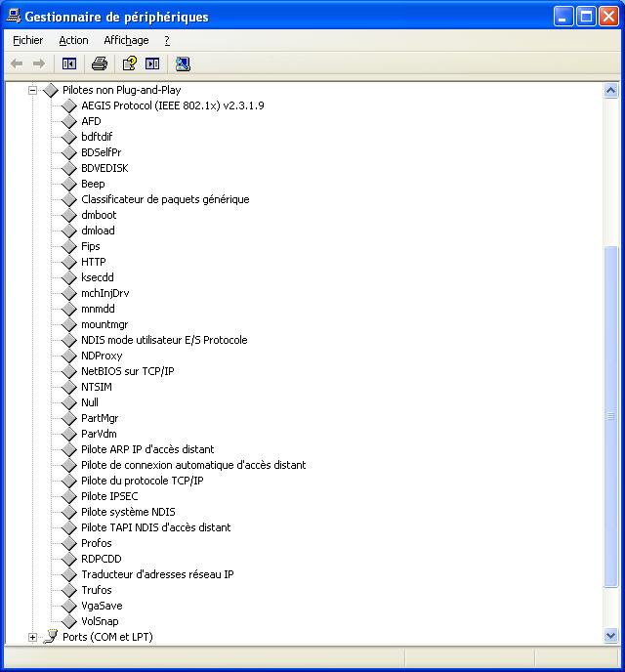The height and width of the screenshot is (672, 625).
Task: Click diamond icon next to AFD
Action: pos(69,121)
